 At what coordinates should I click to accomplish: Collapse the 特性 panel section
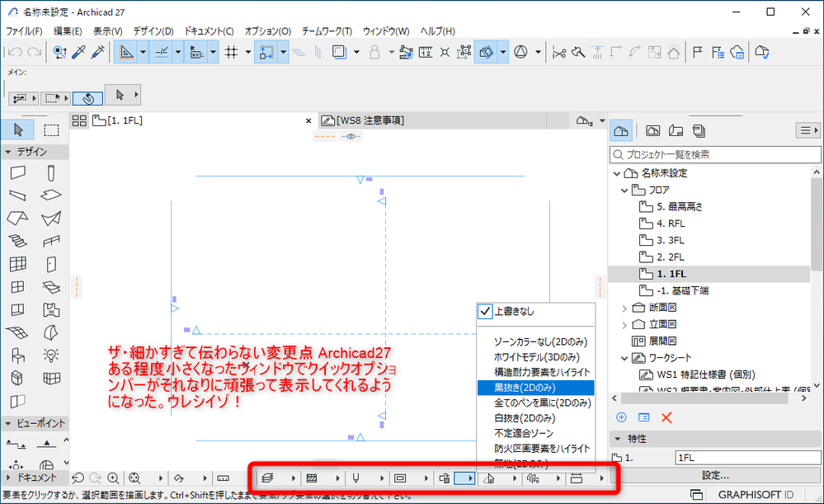[618, 439]
